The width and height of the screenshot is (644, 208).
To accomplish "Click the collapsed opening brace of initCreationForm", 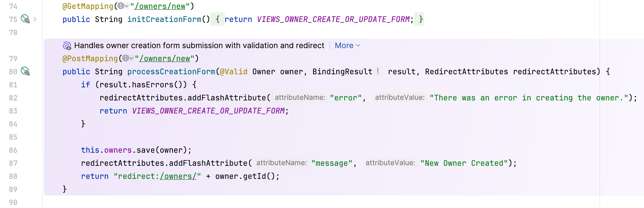I will click(x=217, y=19).
